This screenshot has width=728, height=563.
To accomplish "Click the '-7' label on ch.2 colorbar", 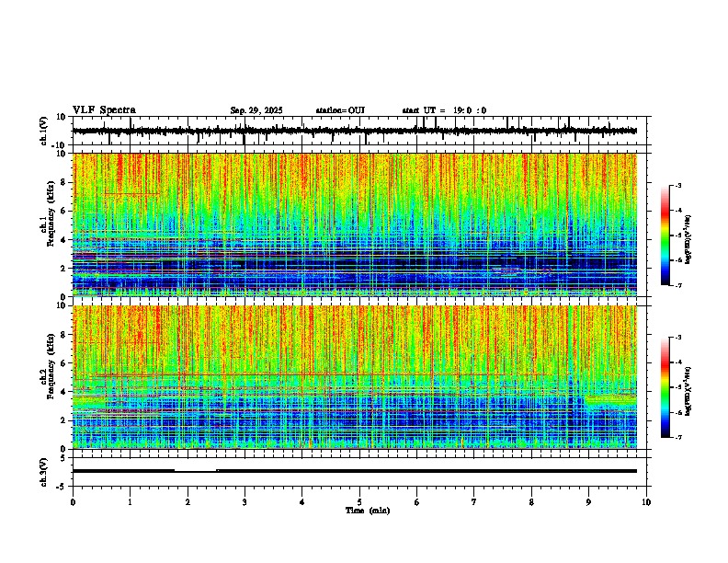I will (677, 438).
